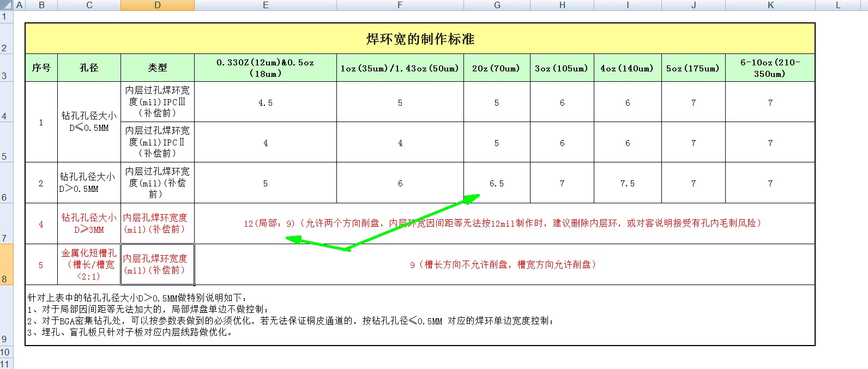Select the highlighted column D header

coord(158,5)
